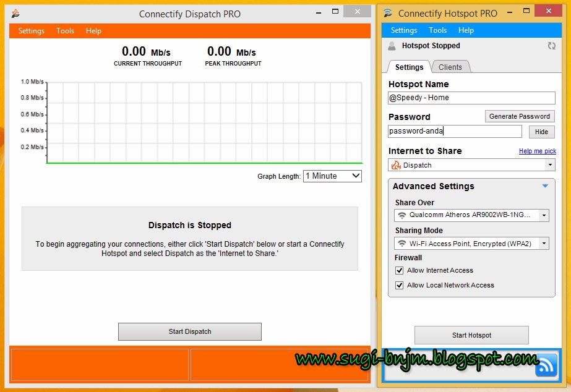The width and height of the screenshot is (571, 392).
Task: Click the Hotspot Name input field
Action: click(471, 98)
